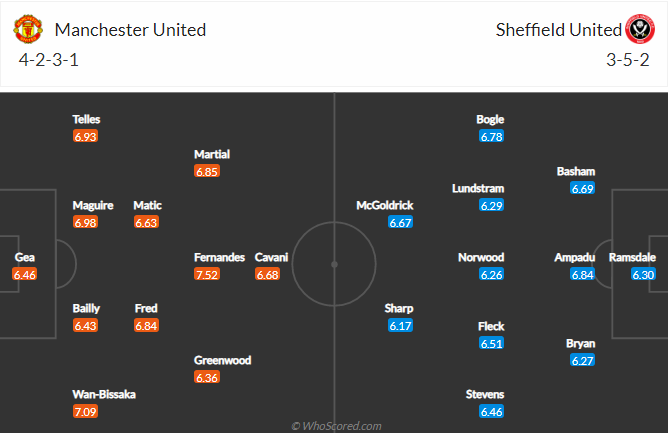Click player name Martial
Screen dimensions: 670x433
pyautogui.click(x=212, y=154)
